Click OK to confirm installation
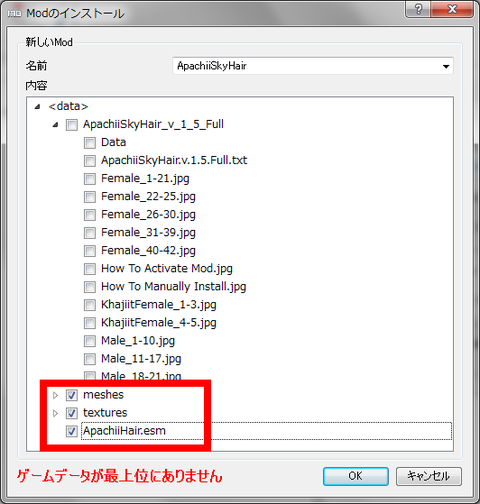The width and height of the screenshot is (480, 504). [356, 476]
